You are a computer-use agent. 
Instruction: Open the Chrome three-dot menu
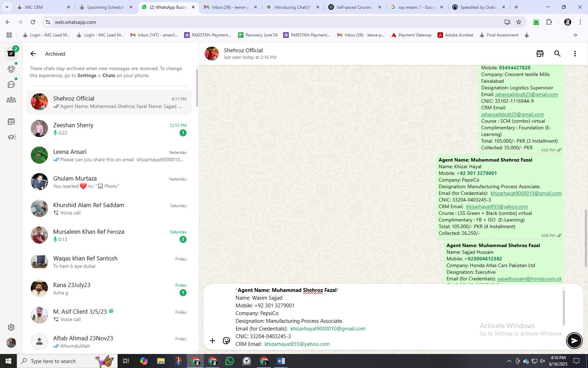coord(580,22)
